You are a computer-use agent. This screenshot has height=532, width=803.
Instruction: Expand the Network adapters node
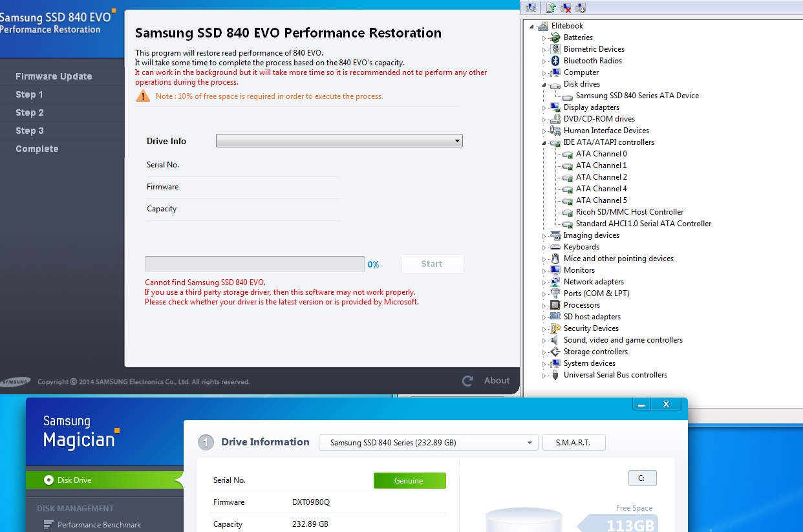pyautogui.click(x=544, y=282)
